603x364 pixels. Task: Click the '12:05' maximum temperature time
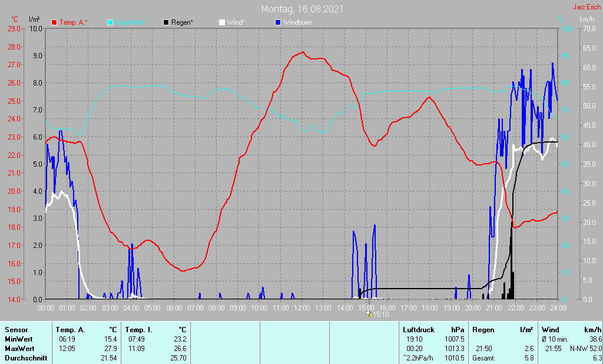[67, 349]
